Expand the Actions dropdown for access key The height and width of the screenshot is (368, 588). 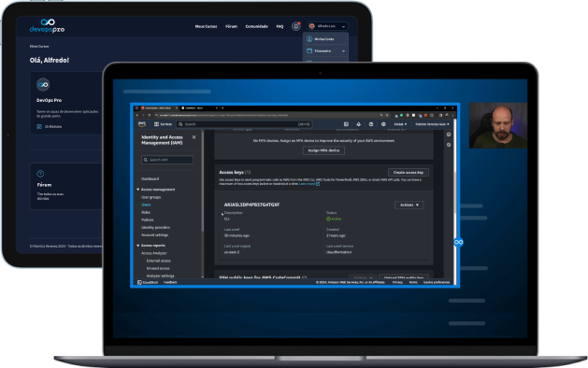[409, 205]
